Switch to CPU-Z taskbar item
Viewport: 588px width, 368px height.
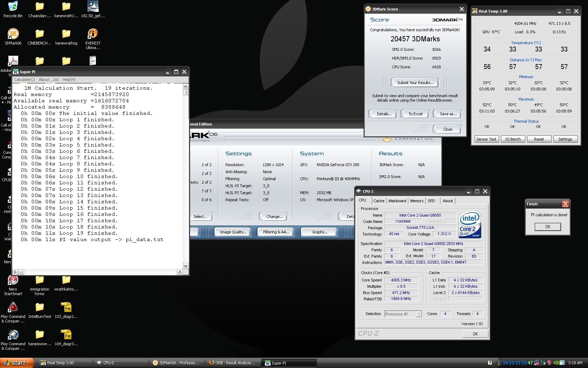(121, 363)
